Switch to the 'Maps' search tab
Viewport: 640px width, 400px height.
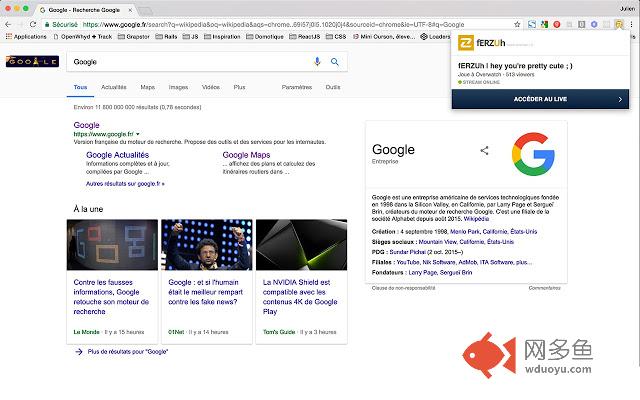(147, 87)
